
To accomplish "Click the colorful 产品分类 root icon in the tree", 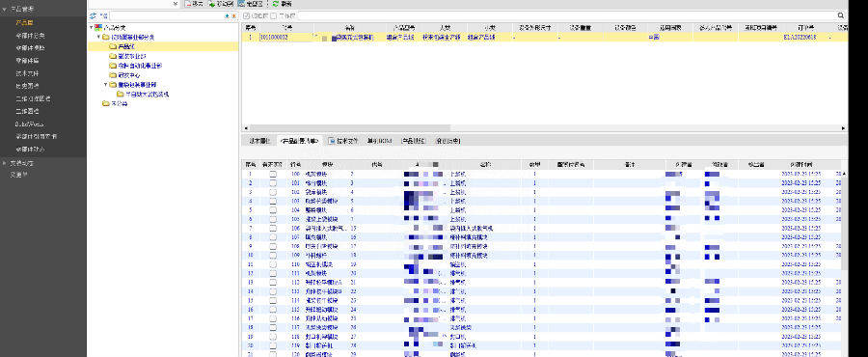I will [98, 27].
